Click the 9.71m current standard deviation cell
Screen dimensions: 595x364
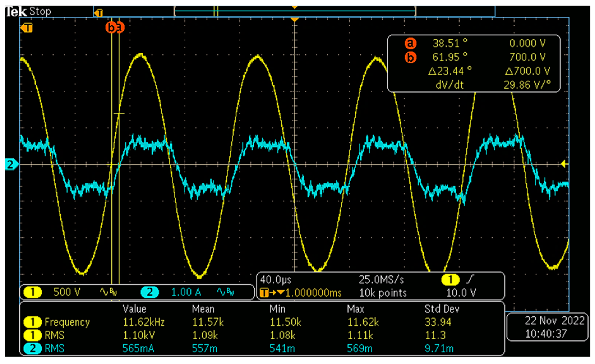click(439, 348)
